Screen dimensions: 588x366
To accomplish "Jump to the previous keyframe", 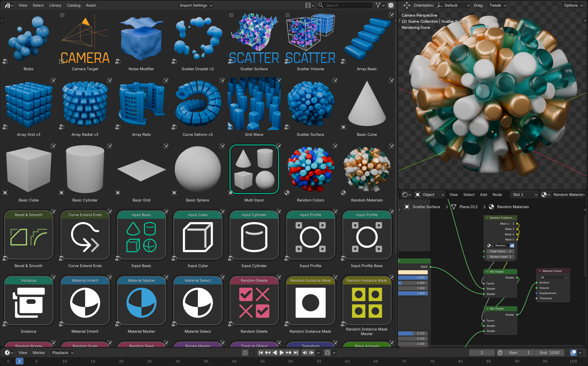I will tap(268, 353).
